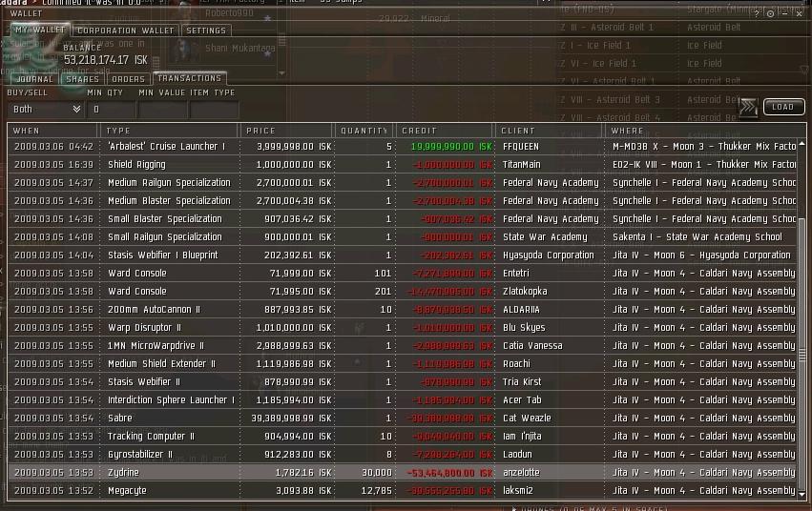Load transactions with the LOAD button
The width and height of the screenshot is (812, 511).
pyautogui.click(x=783, y=107)
